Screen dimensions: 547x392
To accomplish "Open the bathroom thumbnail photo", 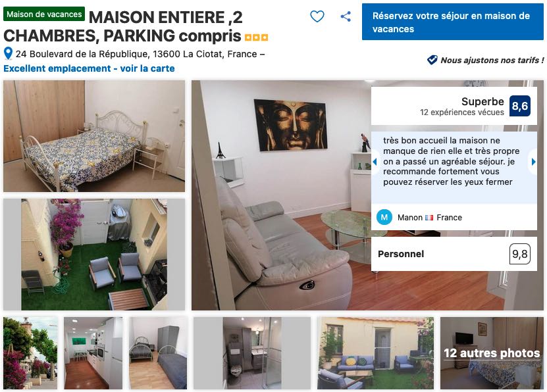I will [252, 353].
